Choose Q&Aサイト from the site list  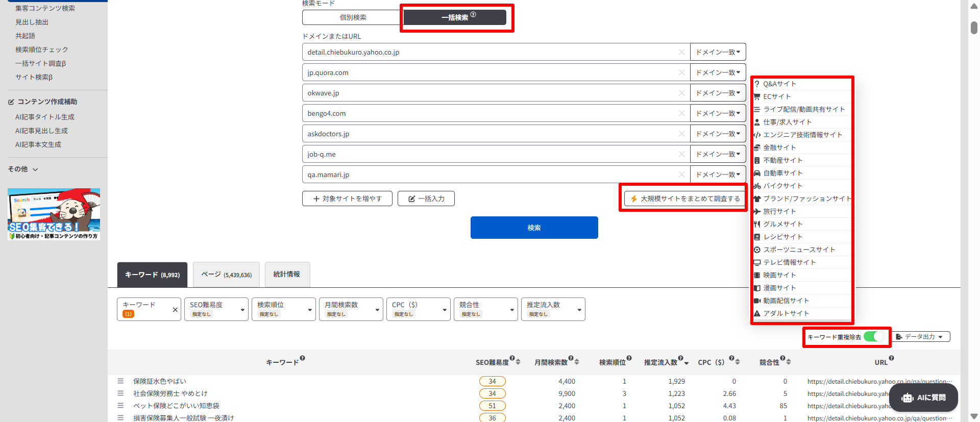(779, 84)
